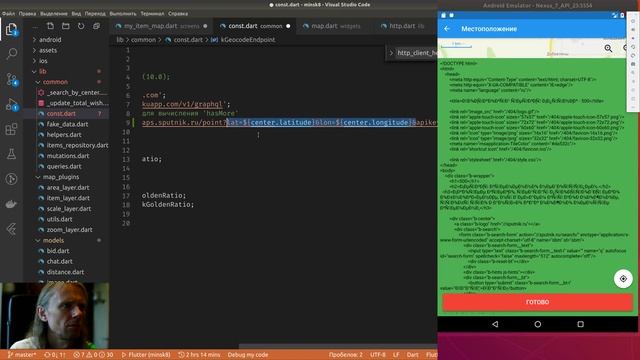Screen dimensions: 640x360
Task: Open queries.dart in explorer
Action: pos(64,167)
